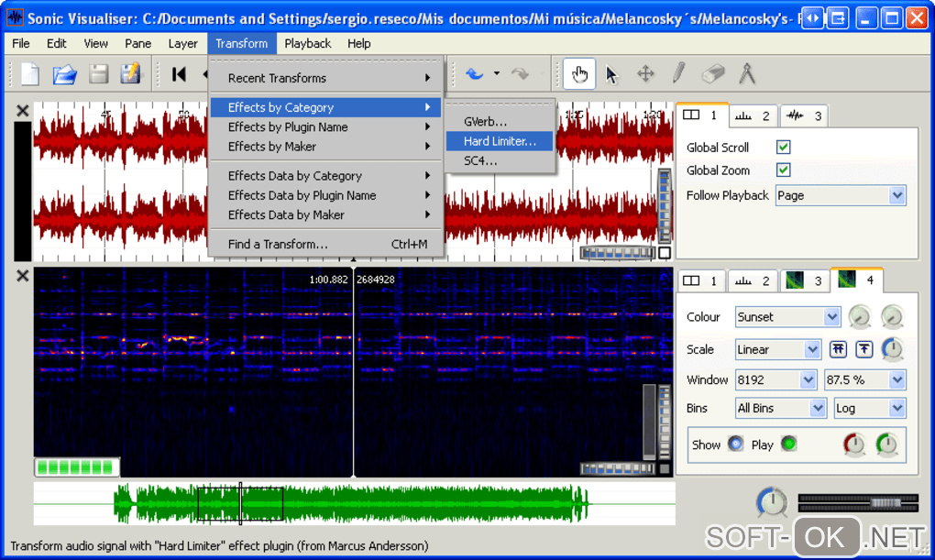Screen dimensions: 935x560
Task: Expand the Window size 8192 dropdown
Action: tap(775, 379)
